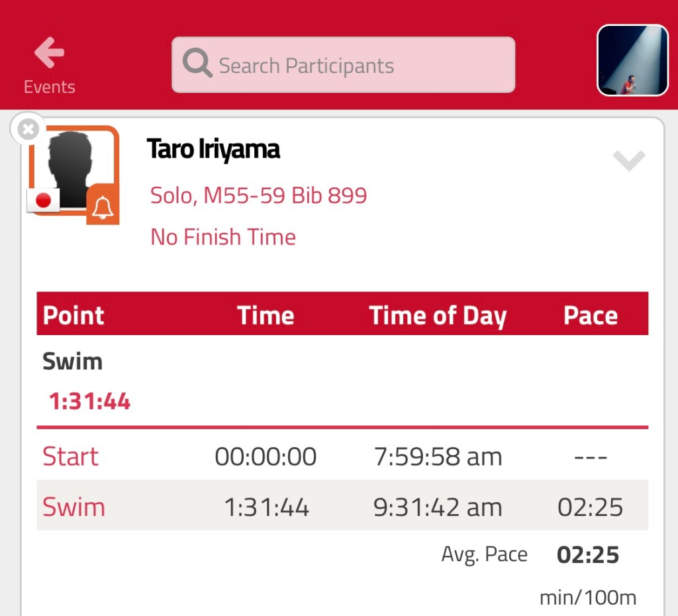Click the Events label under arrow
Screen dimensions: 678x616
(49, 87)
